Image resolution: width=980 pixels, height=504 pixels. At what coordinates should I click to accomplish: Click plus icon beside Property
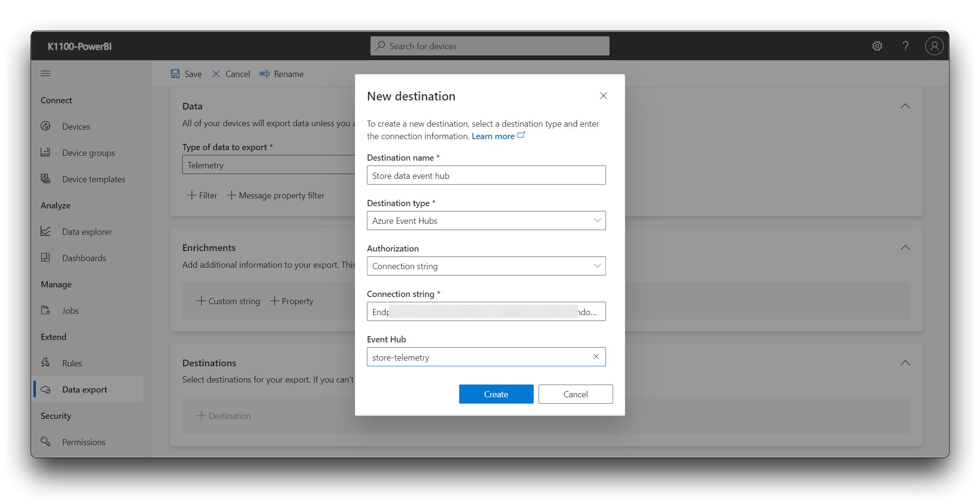(x=274, y=301)
